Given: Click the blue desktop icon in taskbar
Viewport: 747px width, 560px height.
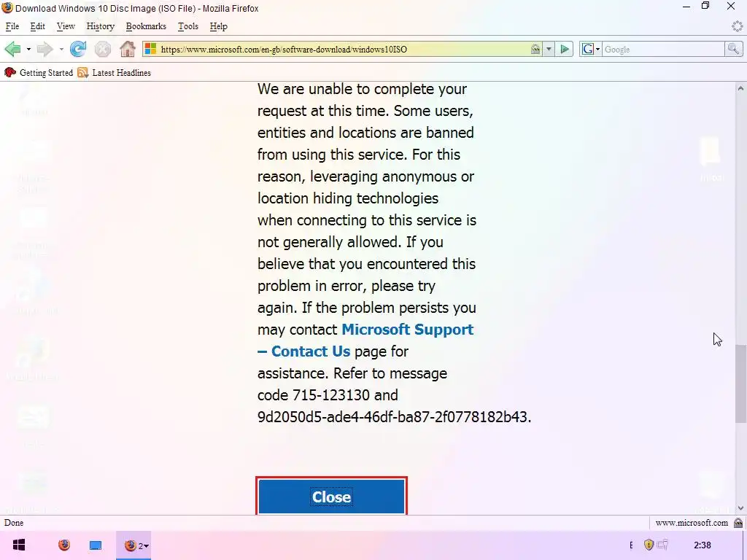Looking at the screenshot, I should pos(96,545).
